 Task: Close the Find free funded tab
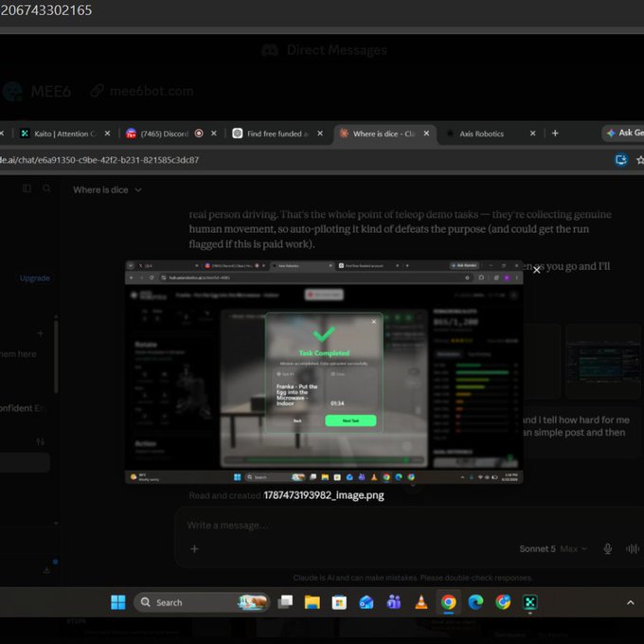click(320, 134)
